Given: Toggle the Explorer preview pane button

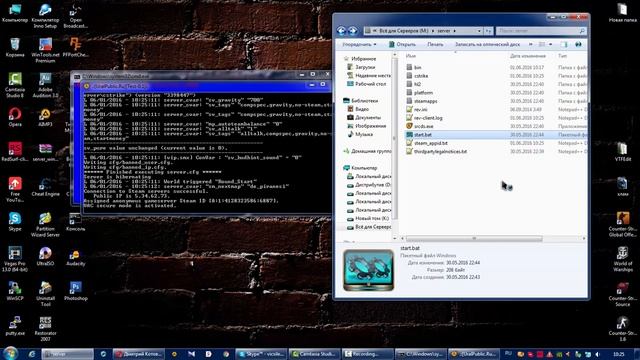Looking at the screenshot, I should [x=564, y=44].
